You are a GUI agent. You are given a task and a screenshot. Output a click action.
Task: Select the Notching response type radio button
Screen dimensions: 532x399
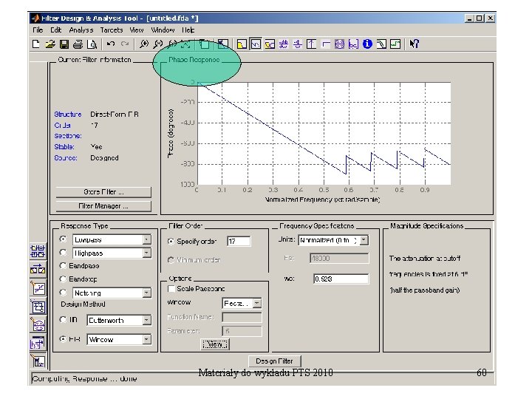(x=63, y=293)
